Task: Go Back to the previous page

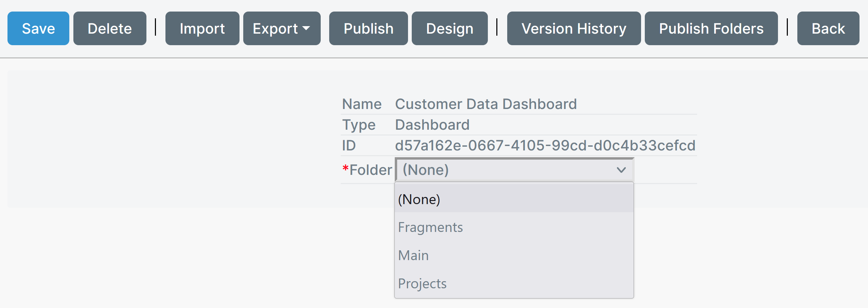Action: click(x=828, y=29)
